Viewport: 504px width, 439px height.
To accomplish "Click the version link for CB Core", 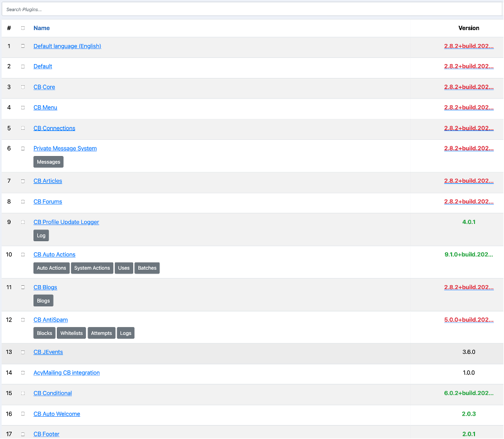I will [x=469, y=87].
